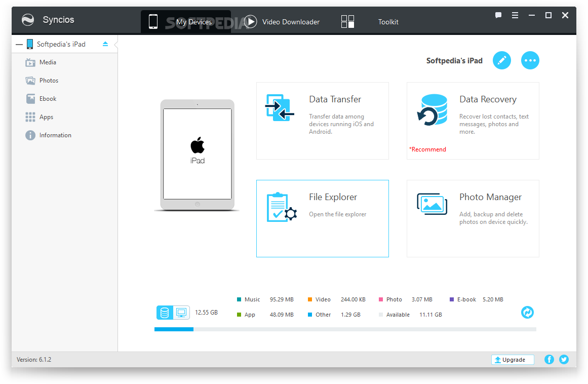Click the feedback speech bubble icon
This screenshot has width=588, height=384.
[x=498, y=16]
